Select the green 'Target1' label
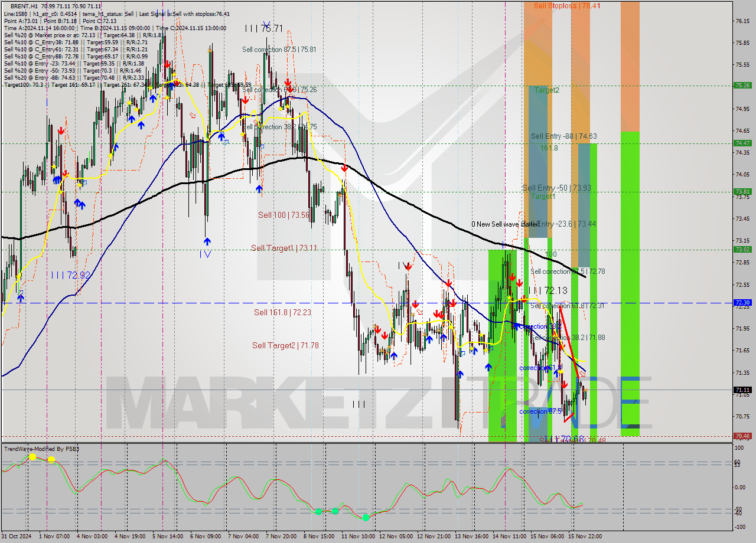The width and height of the screenshot is (756, 543). [543, 196]
